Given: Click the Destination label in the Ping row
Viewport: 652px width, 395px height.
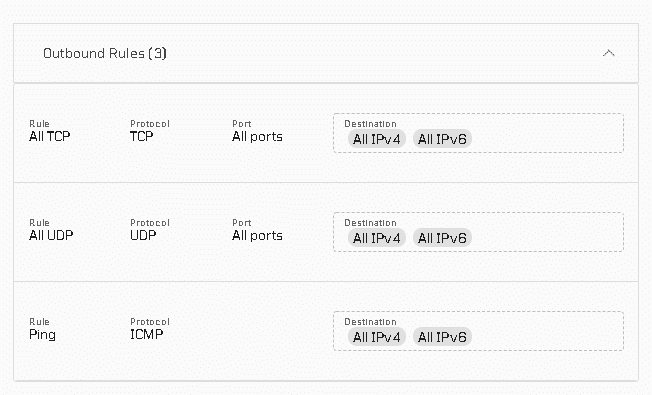Looking at the screenshot, I should pos(370,322).
